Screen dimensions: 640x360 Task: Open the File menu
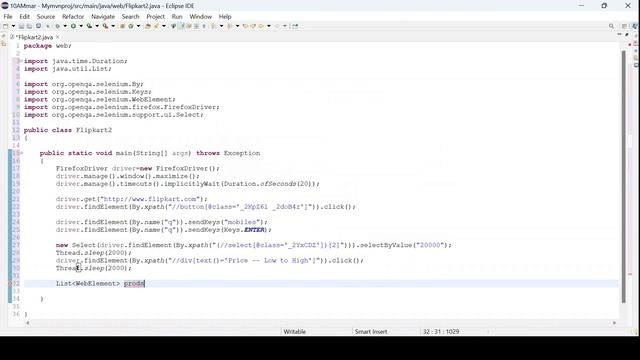click(8, 17)
